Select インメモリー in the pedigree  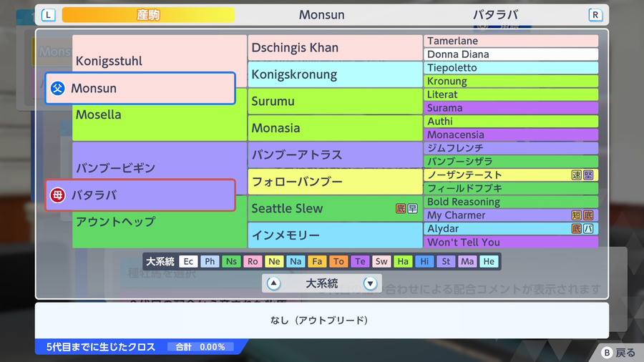click(335, 235)
